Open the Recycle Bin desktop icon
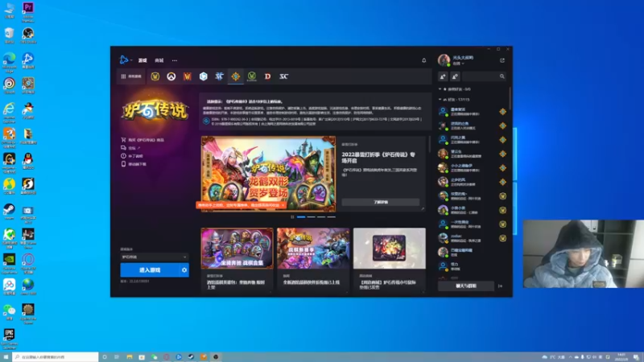Screen dimensions: 644x362 pyautogui.click(x=9, y=35)
